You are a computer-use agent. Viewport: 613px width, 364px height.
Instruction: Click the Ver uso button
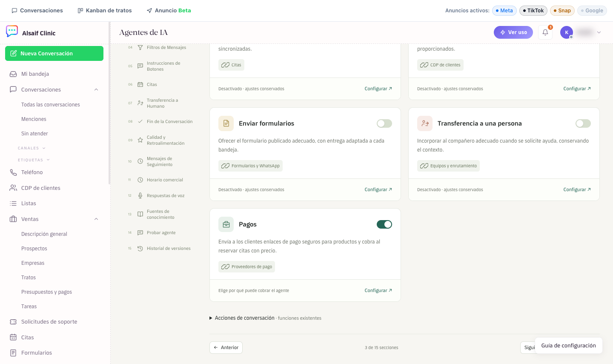[x=513, y=32]
